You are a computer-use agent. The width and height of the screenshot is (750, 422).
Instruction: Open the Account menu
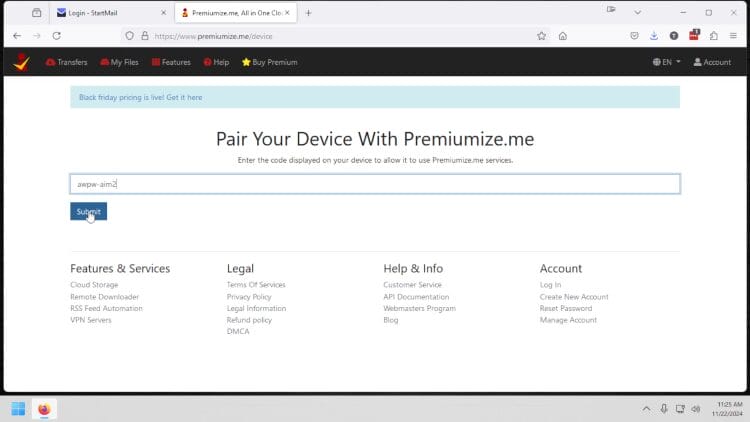coord(712,62)
